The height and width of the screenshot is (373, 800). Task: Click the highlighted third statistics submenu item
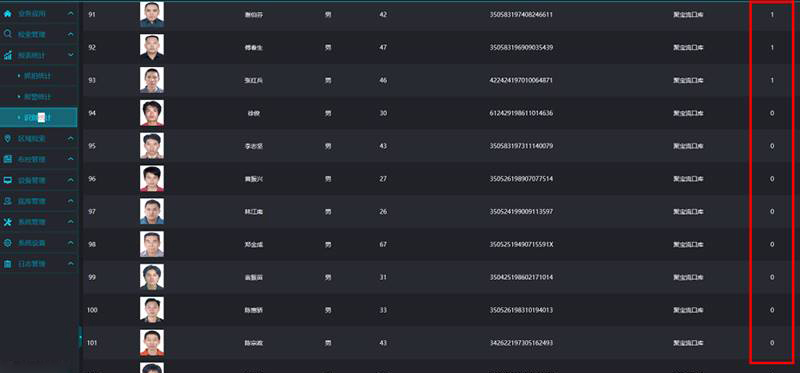[39, 117]
